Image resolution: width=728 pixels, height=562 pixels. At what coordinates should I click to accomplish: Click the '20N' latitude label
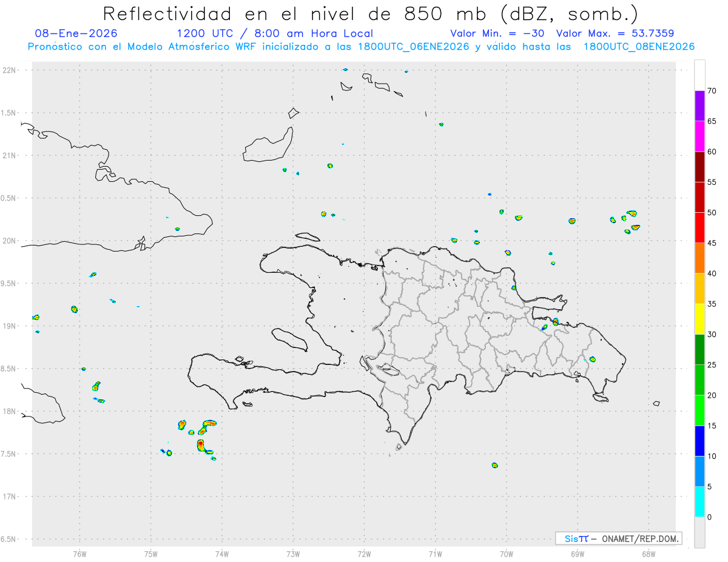click(x=9, y=241)
